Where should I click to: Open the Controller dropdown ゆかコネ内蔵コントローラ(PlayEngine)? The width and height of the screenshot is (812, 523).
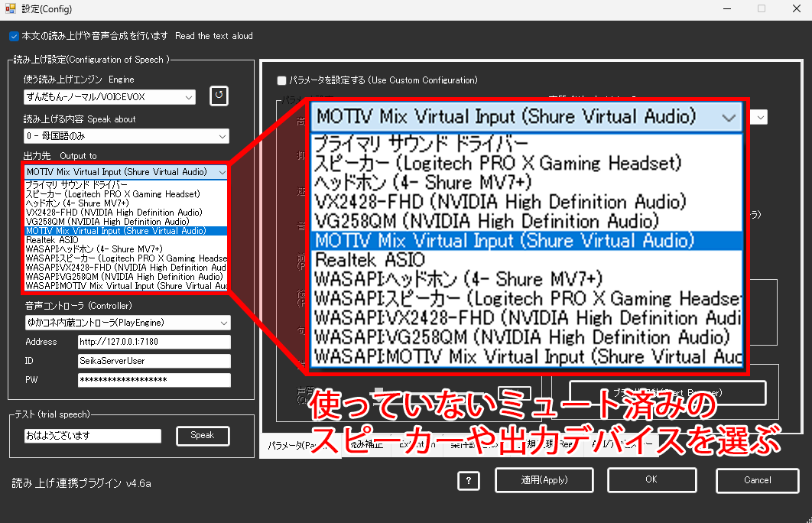click(x=128, y=323)
